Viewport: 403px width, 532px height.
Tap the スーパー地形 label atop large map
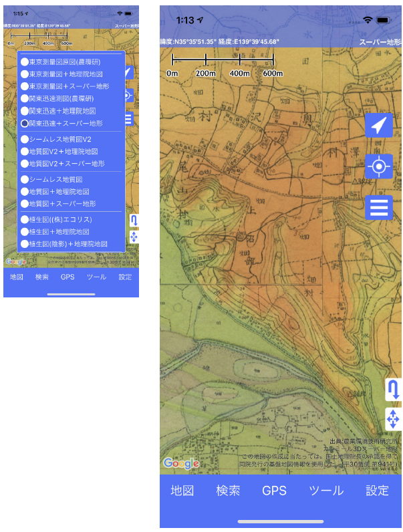pyautogui.click(x=379, y=41)
